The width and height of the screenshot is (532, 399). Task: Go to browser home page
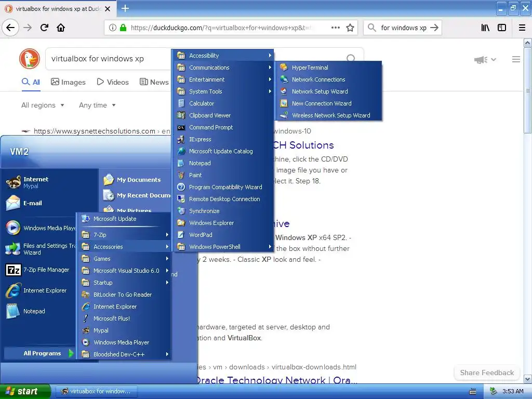[61, 28]
